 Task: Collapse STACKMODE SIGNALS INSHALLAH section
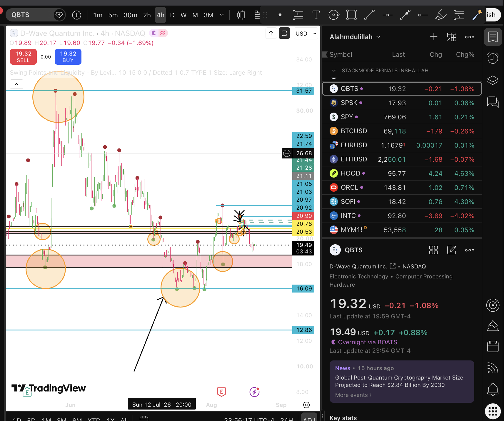333,71
